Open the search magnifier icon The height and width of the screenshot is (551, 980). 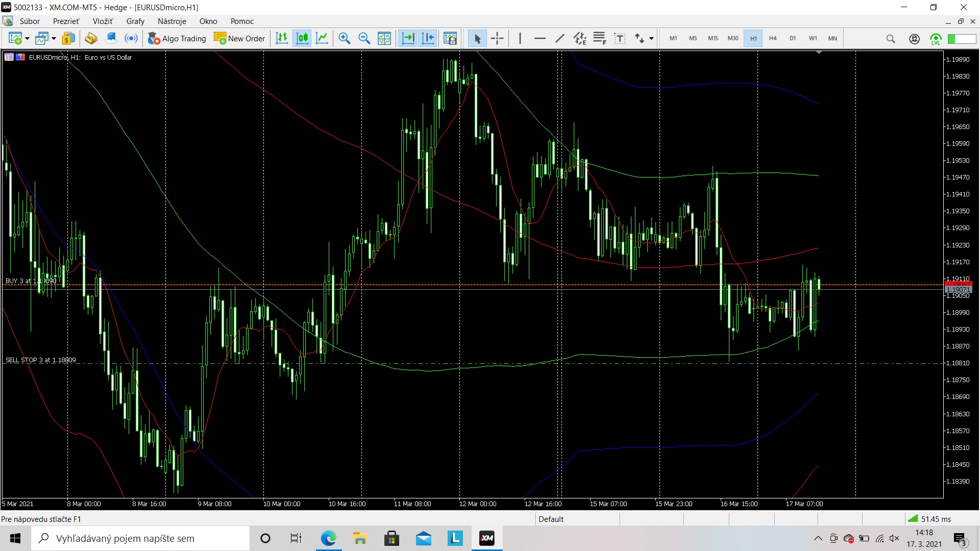point(891,39)
